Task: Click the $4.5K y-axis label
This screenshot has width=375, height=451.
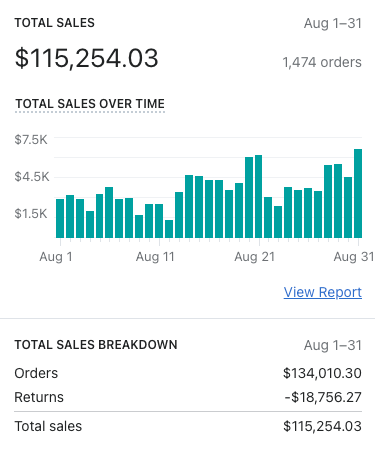Action: point(32,176)
